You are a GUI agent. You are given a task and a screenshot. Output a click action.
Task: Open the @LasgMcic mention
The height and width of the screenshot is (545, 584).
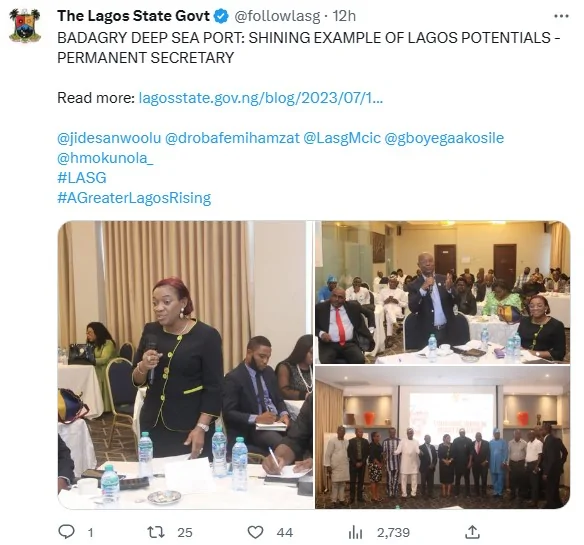342,138
